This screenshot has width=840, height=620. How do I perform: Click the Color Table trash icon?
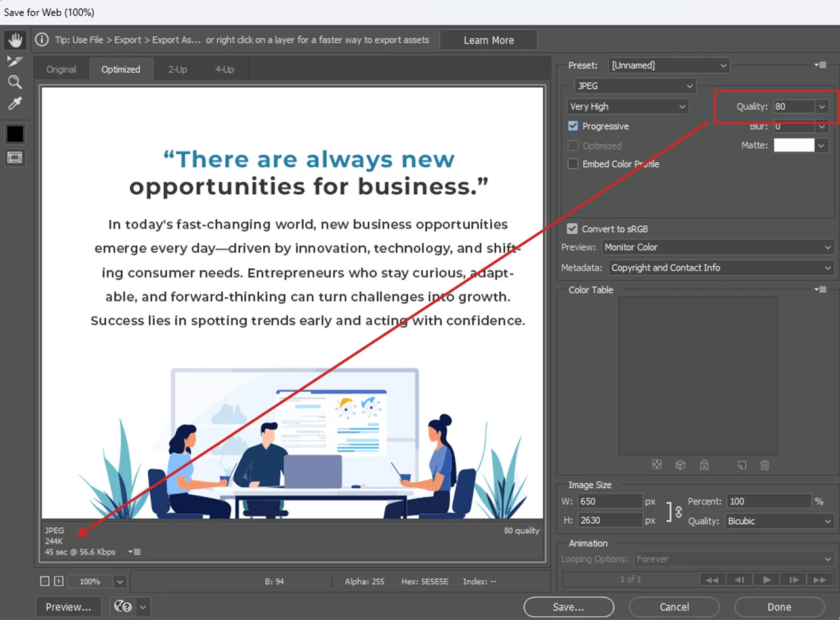(x=765, y=465)
